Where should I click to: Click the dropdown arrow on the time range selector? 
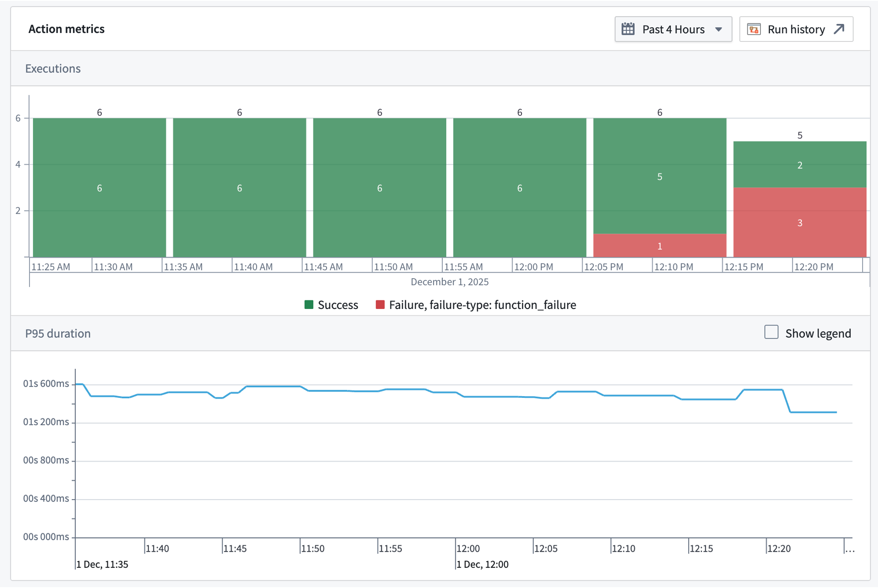click(719, 29)
